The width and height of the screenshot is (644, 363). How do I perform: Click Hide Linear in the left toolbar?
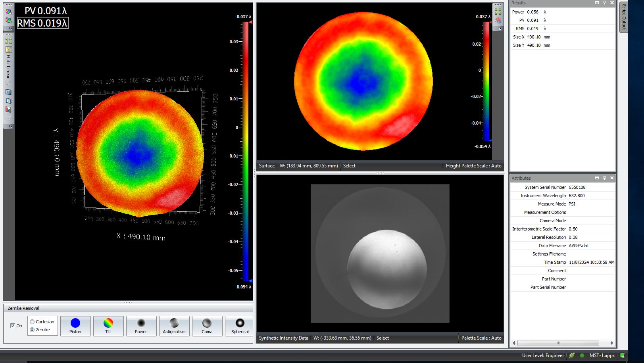coord(8,66)
